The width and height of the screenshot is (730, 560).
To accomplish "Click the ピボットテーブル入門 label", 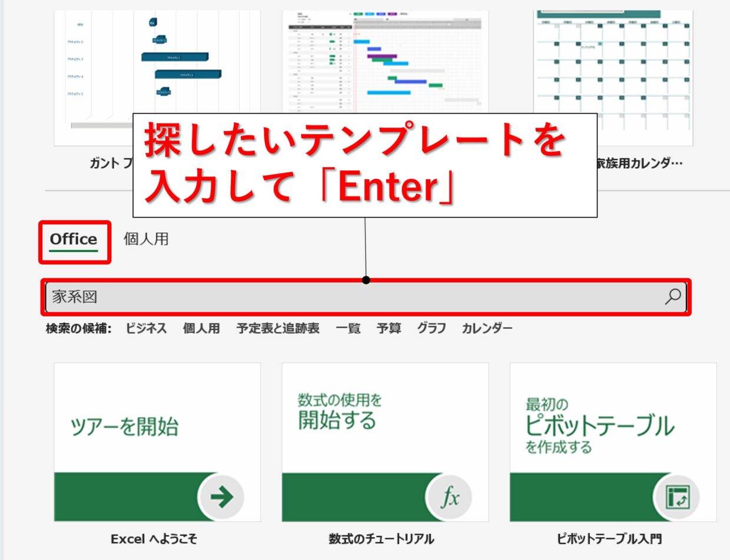I will click(609, 539).
